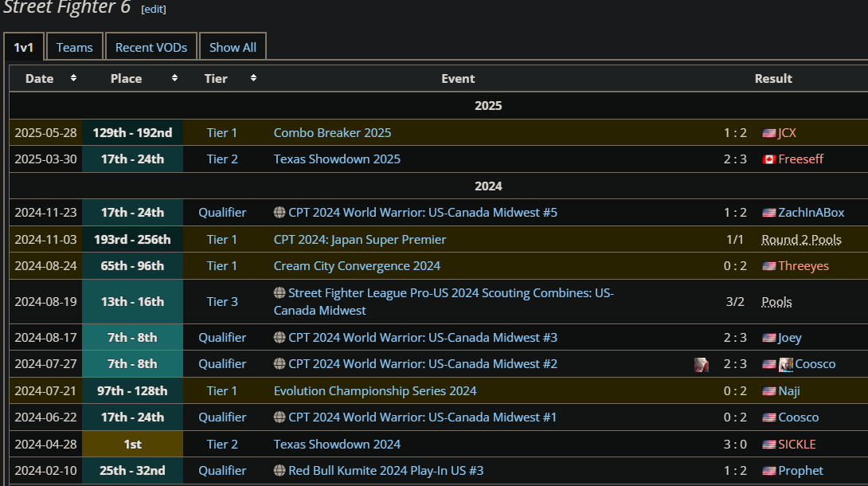Viewport: 868px width, 486px height.
Task: Click the "13th - 16th" placement cell
Action: (132, 302)
